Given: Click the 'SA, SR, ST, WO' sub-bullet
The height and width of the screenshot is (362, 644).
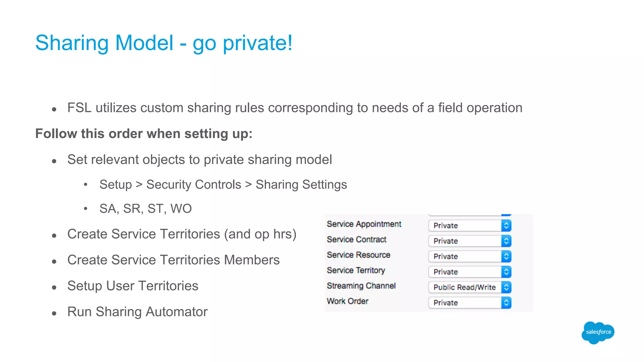Looking at the screenshot, I should [145, 209].
